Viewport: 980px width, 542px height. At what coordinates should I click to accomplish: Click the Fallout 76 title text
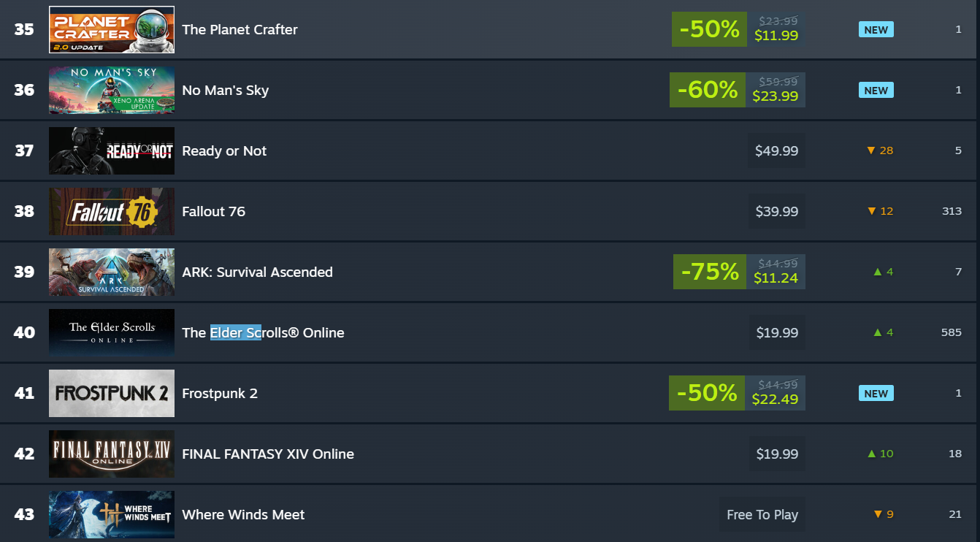coord(213,212)
